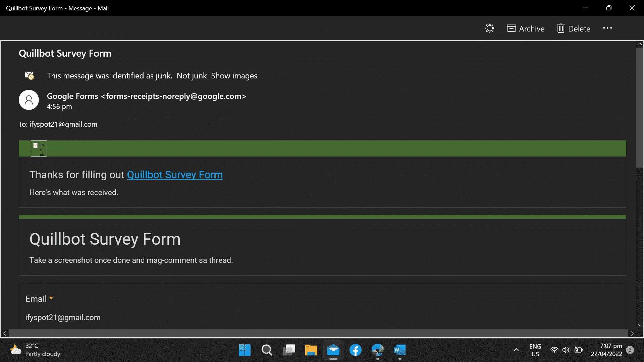Show images in this email
Image resolution: width=644 pixels, height=362 pixels.
(234, 76)
